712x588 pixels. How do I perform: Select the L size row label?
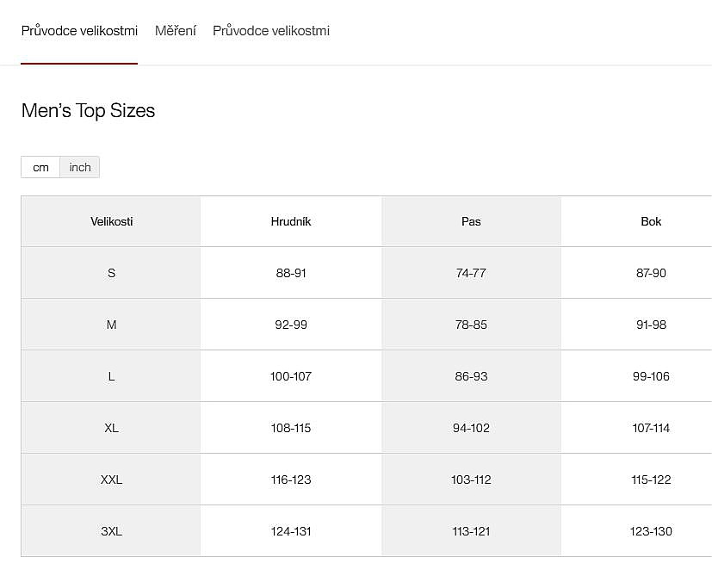point(111,376)
